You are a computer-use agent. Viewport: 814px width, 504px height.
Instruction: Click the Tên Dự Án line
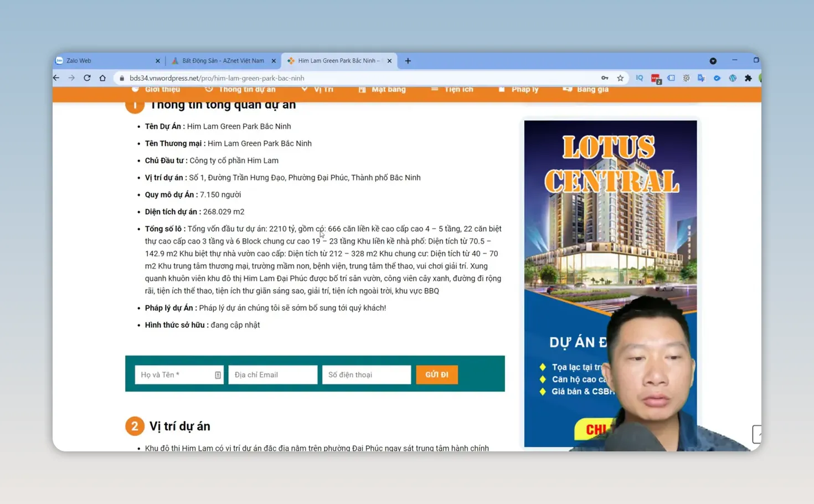pos(218,126)
